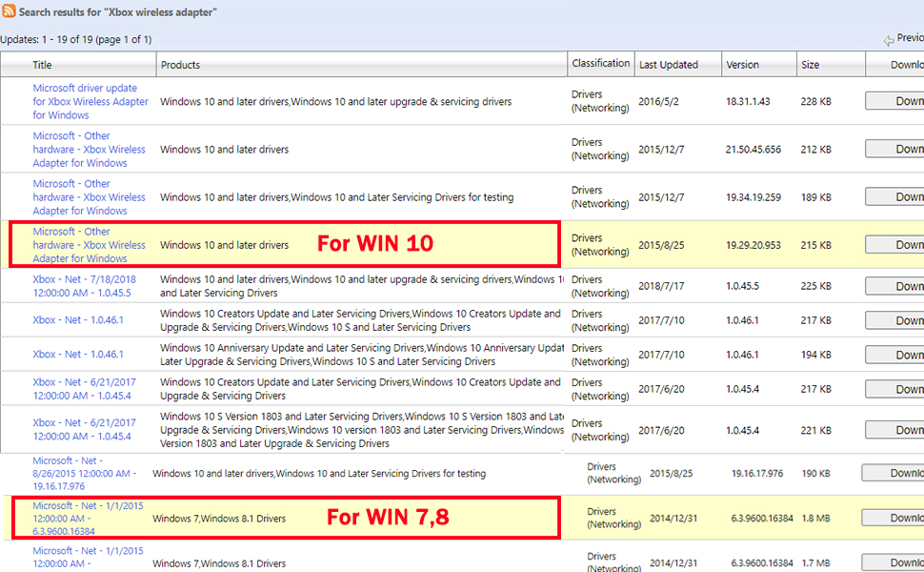Click the 'Search results for "Xbox wireless adapter"' heading
This screenshot has width=924, height=572.
[117, 11]
